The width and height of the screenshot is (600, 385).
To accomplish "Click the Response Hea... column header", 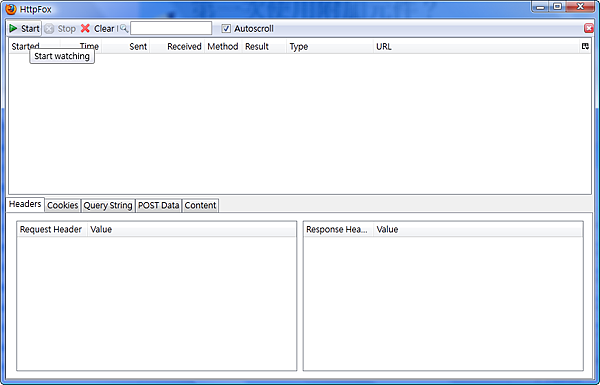I will (x=338, y=229).
